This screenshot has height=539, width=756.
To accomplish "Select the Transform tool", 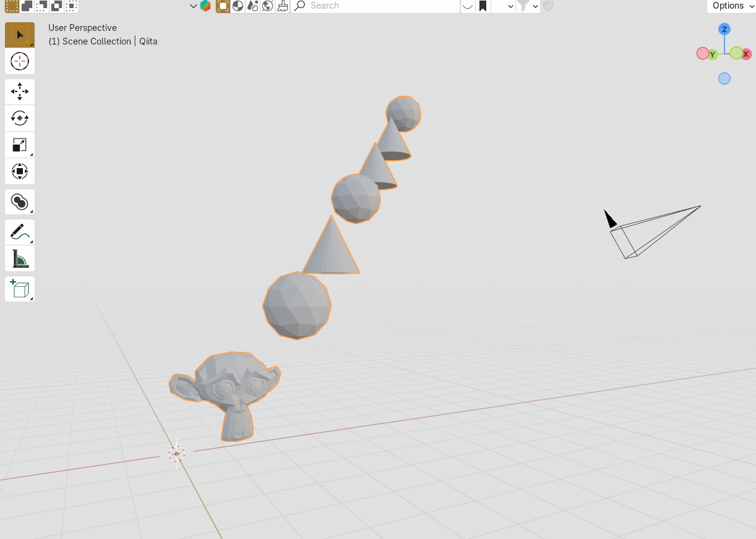I will (x=20, y=171).
